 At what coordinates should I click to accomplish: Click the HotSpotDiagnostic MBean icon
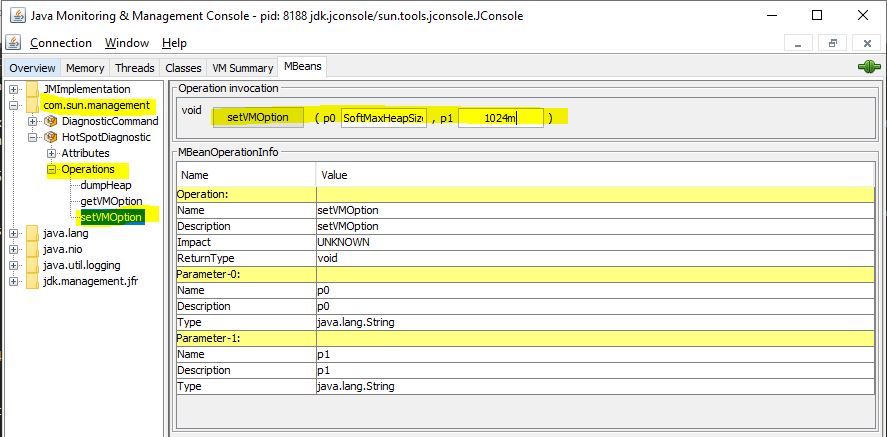pos(51,137)
